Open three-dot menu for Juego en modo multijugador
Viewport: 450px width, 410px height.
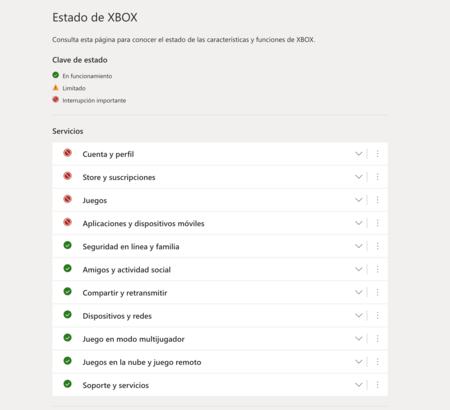click(377, 338)
